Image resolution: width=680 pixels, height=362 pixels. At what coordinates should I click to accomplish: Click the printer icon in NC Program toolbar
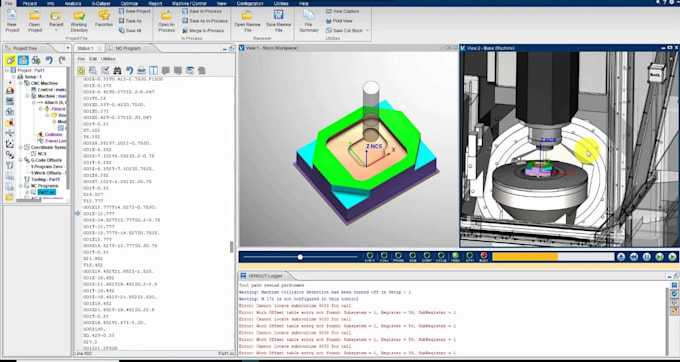[141, 70]
